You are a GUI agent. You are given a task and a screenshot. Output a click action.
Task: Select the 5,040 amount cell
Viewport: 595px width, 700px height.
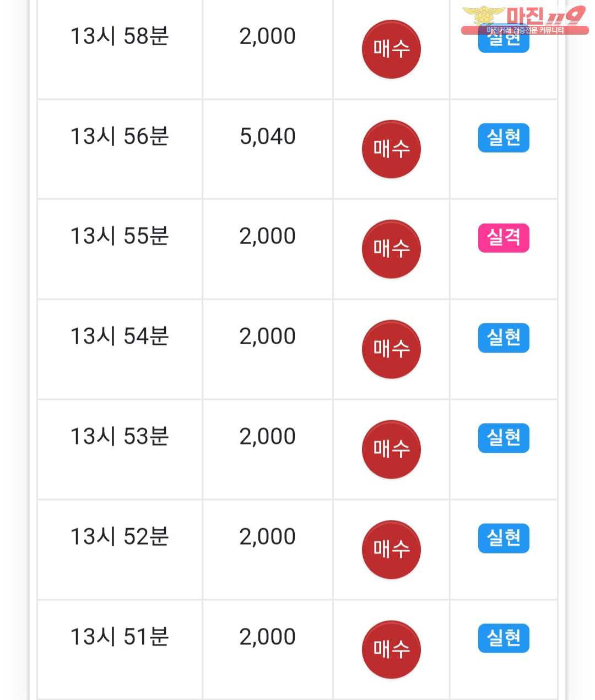click(x=268, y=137)
